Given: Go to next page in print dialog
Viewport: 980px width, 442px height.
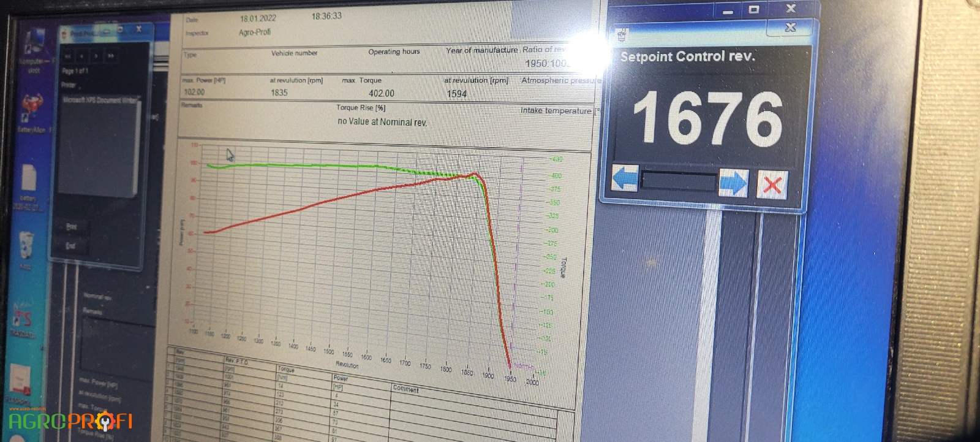Looking at the screenshot, I should pos(96,56).
